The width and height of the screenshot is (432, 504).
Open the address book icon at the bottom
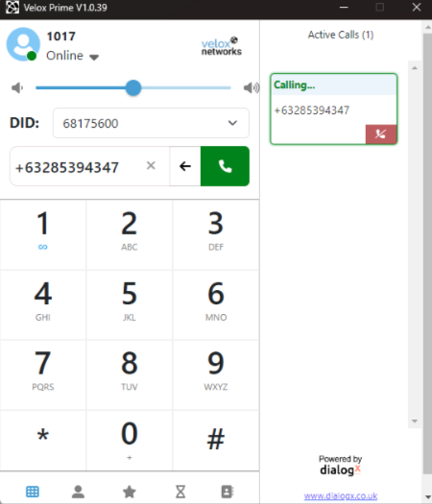pyautogui.click(x=228, y=492)
